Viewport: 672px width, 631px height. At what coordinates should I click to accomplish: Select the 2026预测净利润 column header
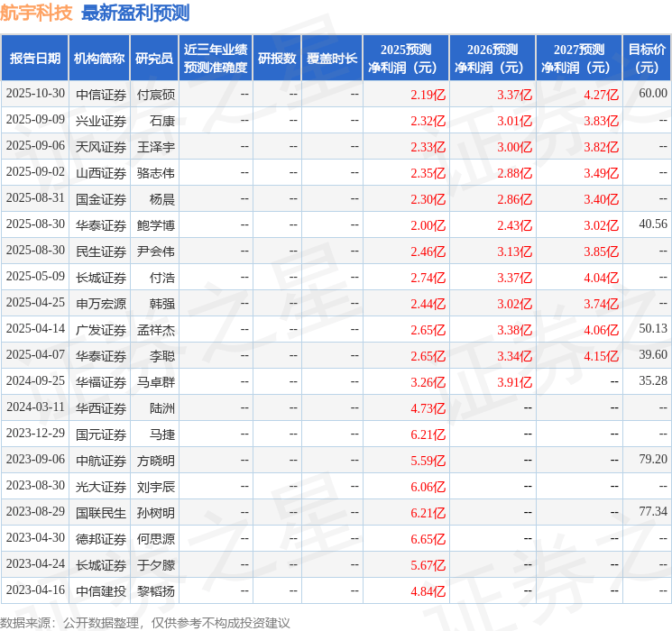click(x=492, y=59)
